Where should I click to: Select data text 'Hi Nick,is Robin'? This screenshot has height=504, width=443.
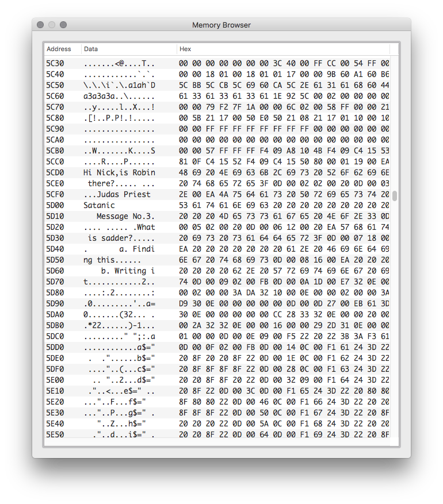pos(119,172)
